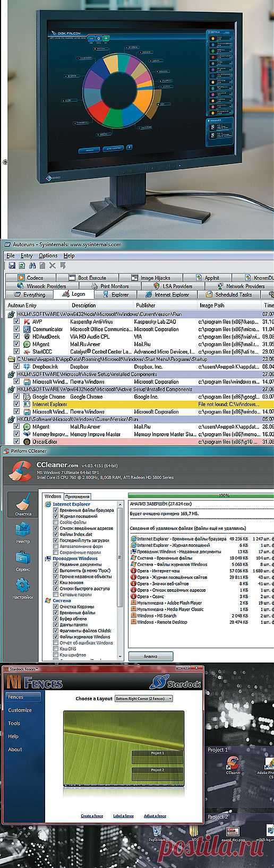Uncheck the OscarEditor autorun entry checkbox
The image size is (274, 868).
[x=16, y=441]
